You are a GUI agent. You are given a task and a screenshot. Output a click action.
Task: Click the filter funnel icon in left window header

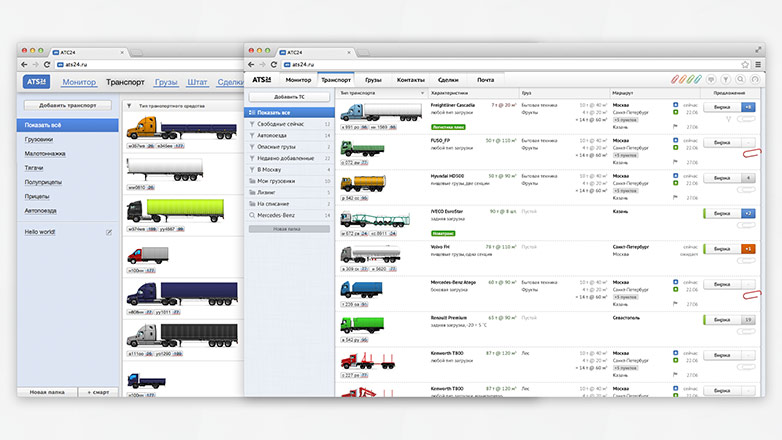(129, 106)
